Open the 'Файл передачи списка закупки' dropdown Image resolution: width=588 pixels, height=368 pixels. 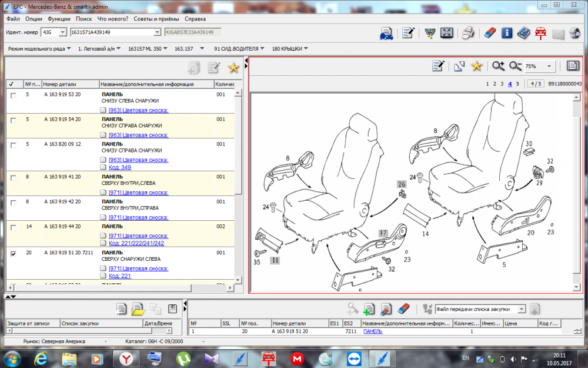tap(521, 309)
